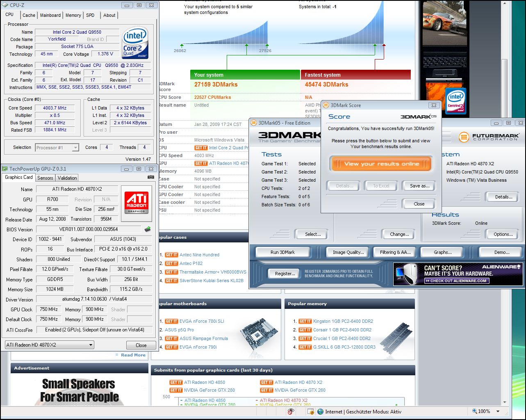Click the Intel Core 2 Quad logo in CPU-Z
This screenshot has height=420, width=526.
135,43
